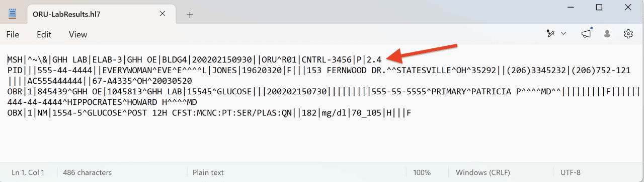Add a new tab with plus icon
The image size is (644, 182).
pos(190,15)
